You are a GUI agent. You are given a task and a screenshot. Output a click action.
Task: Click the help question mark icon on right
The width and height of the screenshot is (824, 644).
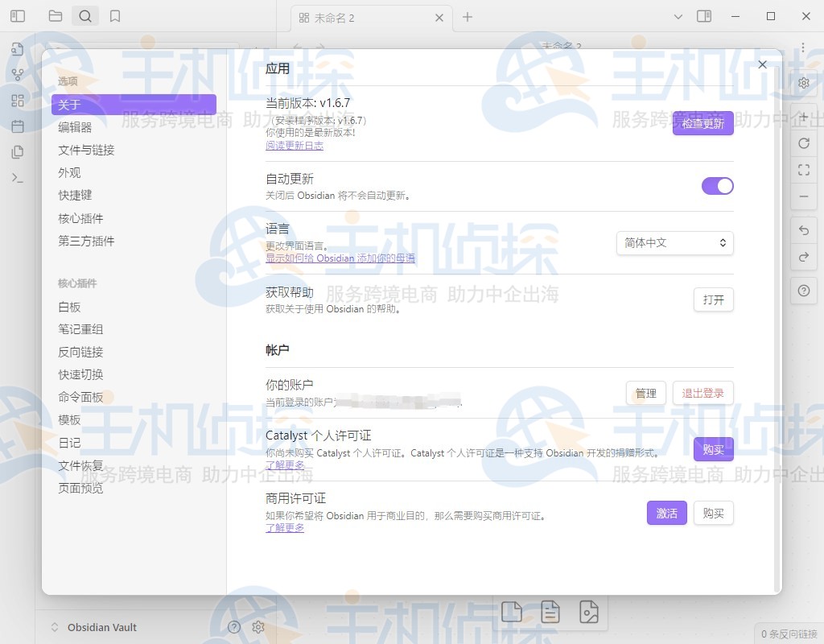click(803, 291)
